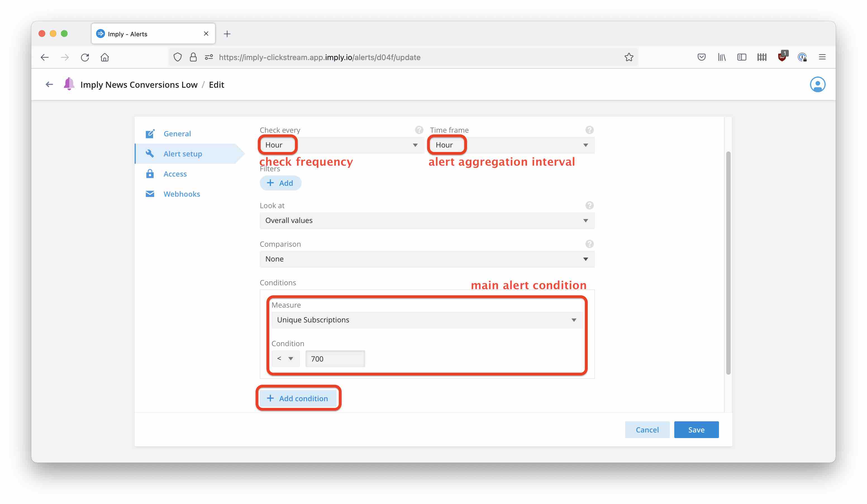
Task: Click the Add condition button
Action: click(298, 398)
